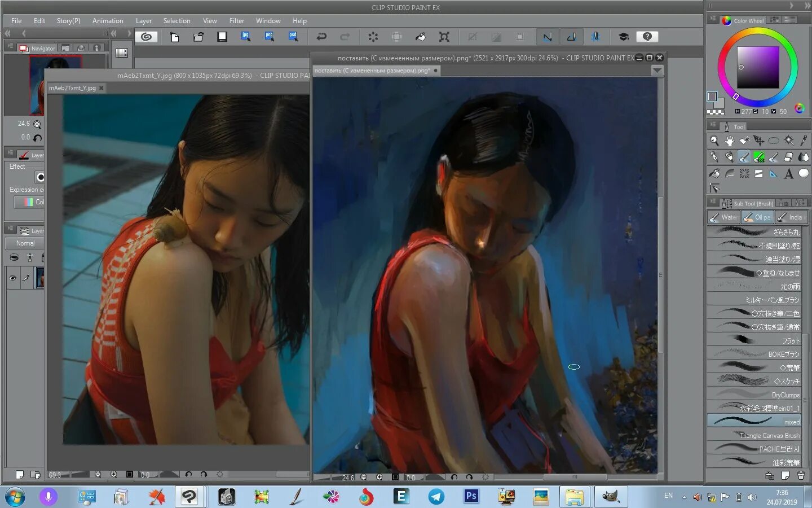The height and width of the screenshot is (508, 812).
Task: Export as psd using toolbar icon
Action: [x=293, y=37]
